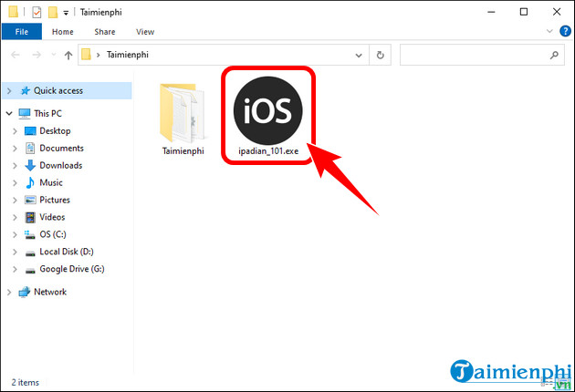Click the Videos film icon
Screen dimensions: 575x392
point(30,217)
